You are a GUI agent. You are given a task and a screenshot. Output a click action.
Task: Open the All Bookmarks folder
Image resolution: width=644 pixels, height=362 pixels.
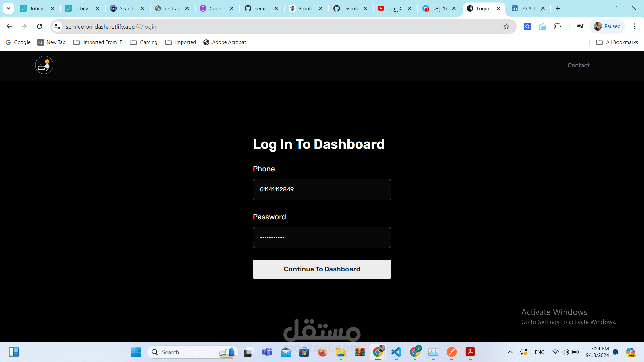pos(617,42)
